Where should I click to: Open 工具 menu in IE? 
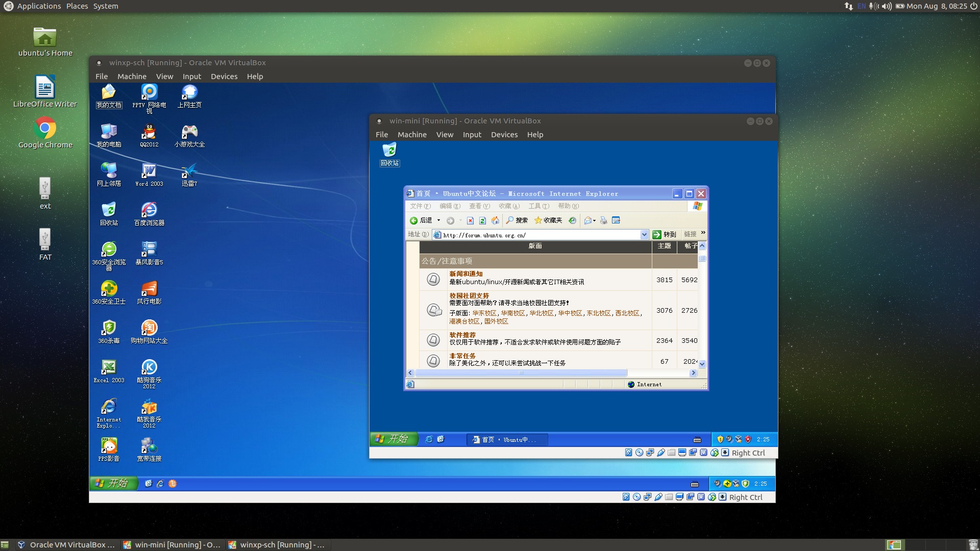coord(538,206)
